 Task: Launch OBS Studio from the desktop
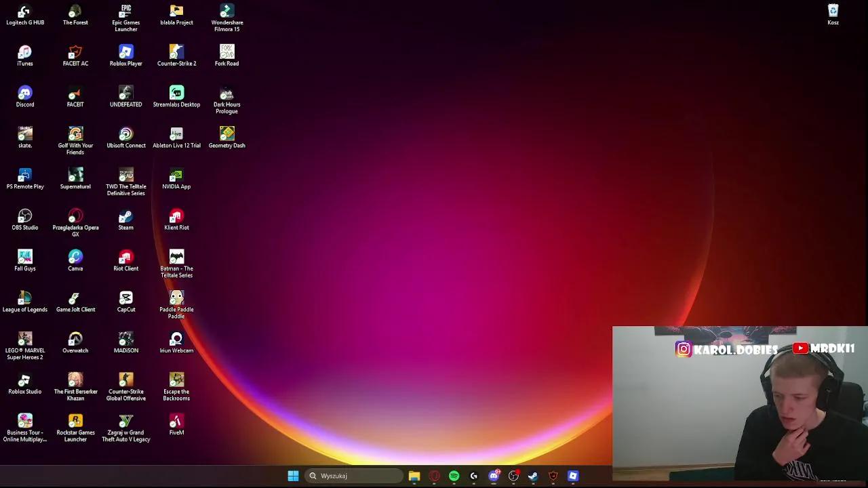click(25, 217)
